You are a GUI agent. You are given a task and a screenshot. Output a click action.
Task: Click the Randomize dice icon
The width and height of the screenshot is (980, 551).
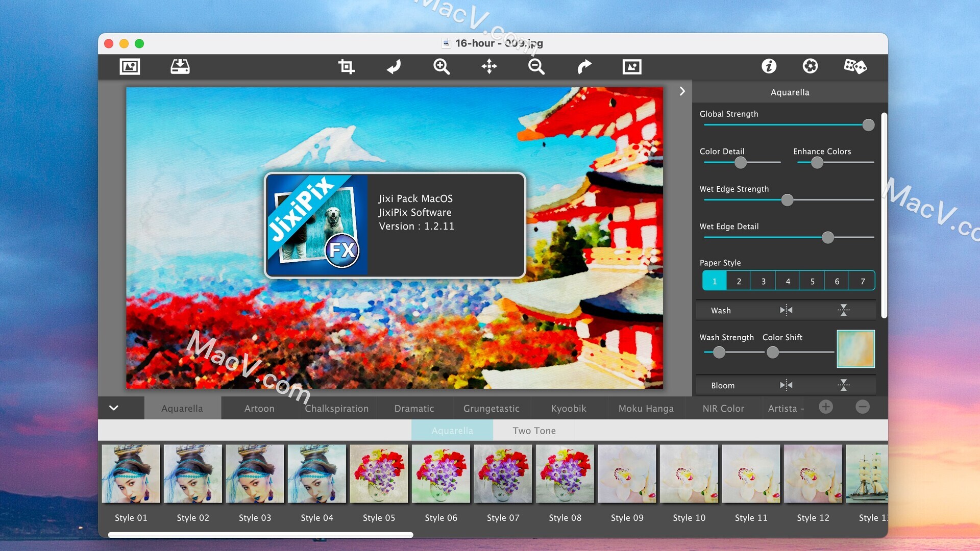(x=855, y=66)
